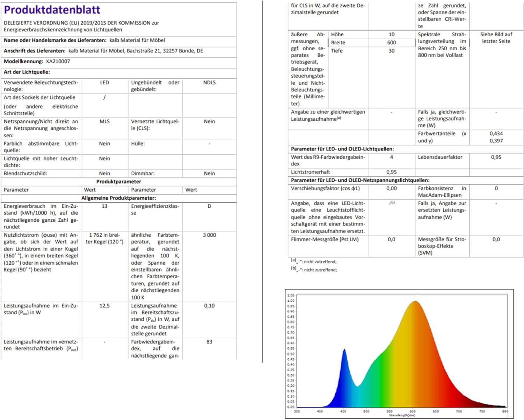Click the NDLS value cell

pos(209,83)
